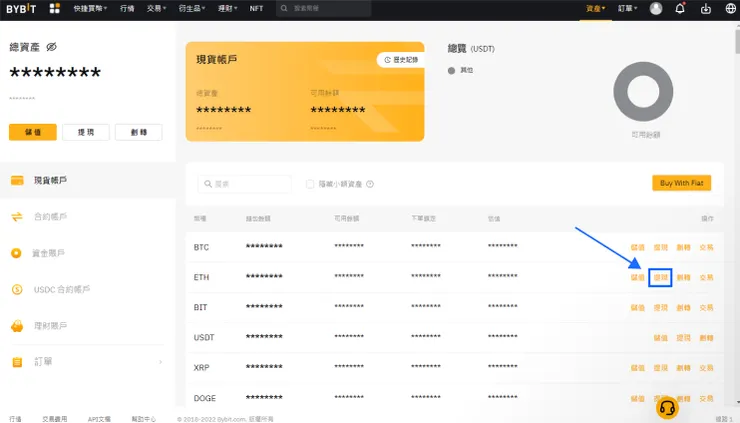
Task: Open the apps grid icon beside Bybit logo
Action: pyautogui.click(x=55, y=8)
